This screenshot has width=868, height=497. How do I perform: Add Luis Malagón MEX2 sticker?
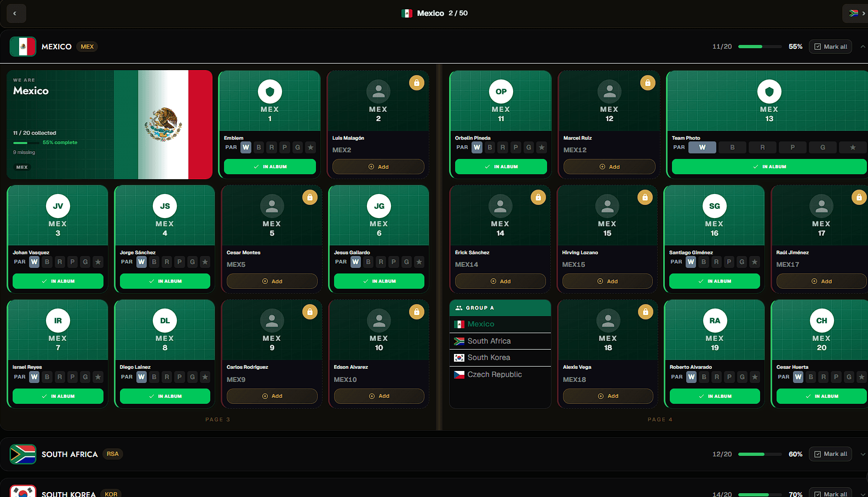(x=378, y=167)
